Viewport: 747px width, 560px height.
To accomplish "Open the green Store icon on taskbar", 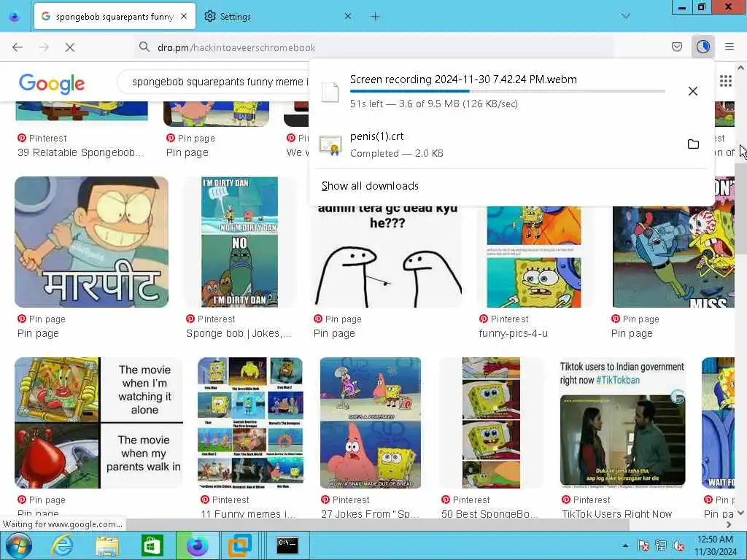I will pos(152,545).
